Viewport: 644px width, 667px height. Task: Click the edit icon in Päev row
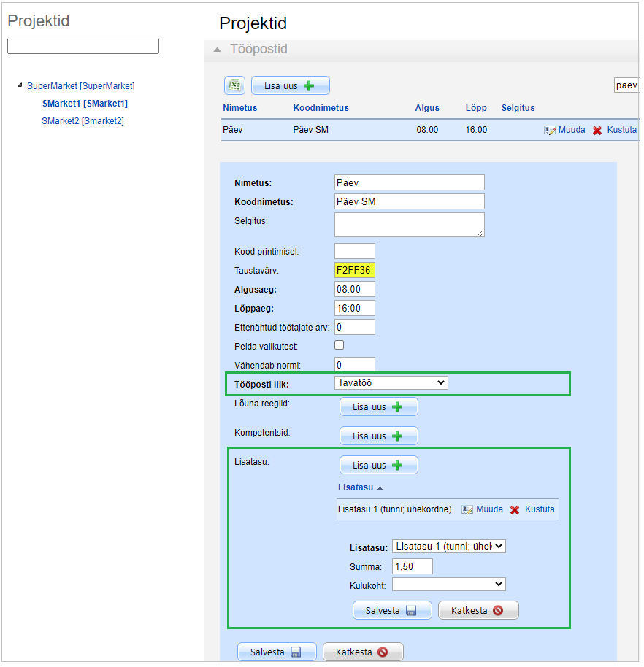click(x=550, y=130)
